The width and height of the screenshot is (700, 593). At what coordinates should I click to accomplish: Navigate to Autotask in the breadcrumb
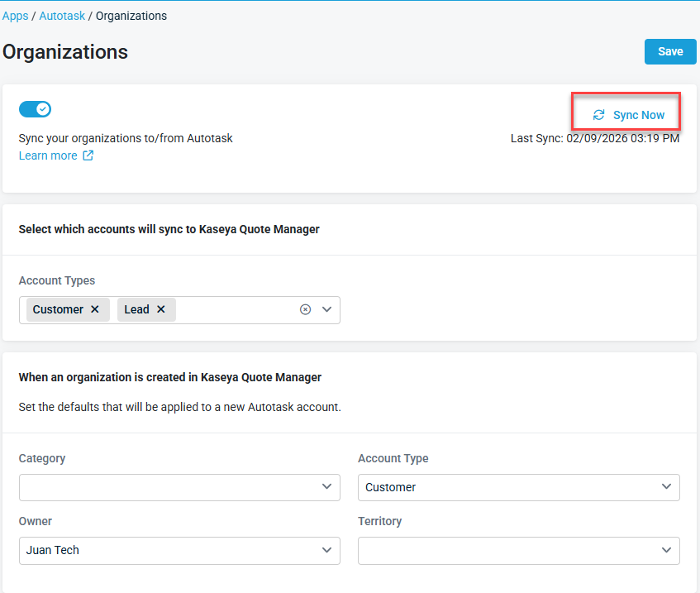tap(62, 16)
